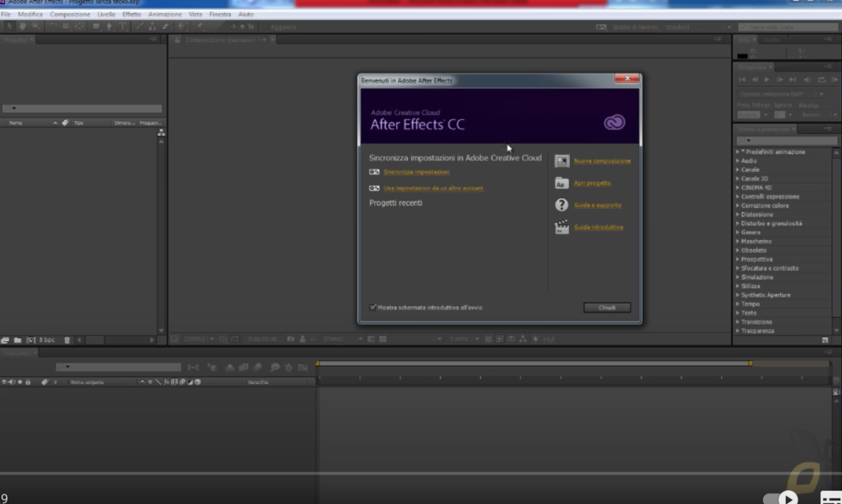This screenshot has width=842, height=504.
Task: Expand the Predefiniti animazione category
Action: [738, 152]
